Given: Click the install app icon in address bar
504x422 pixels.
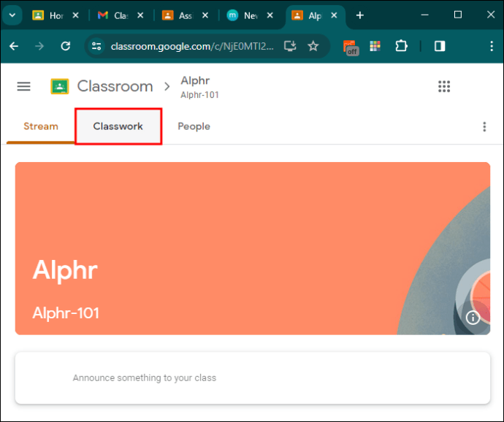Looking at the screenshot, I should tap(290, 46).
